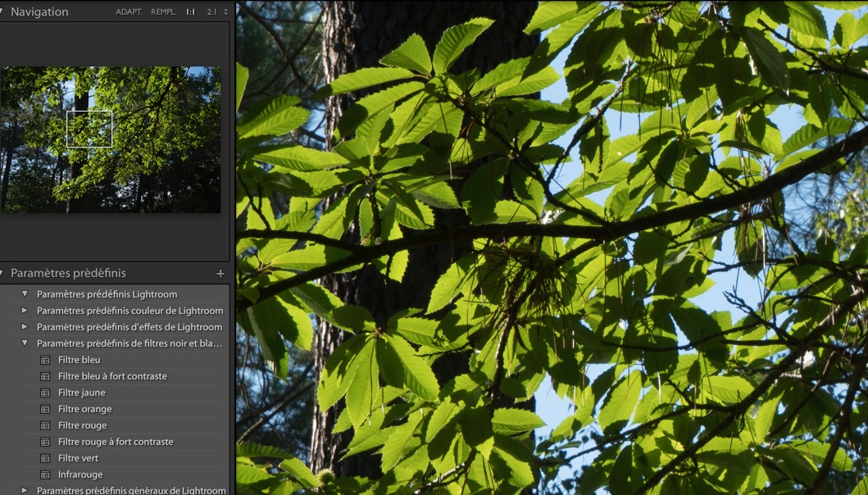
Task: Click the white view rectangle in navigator
Action: pos(89,129)
